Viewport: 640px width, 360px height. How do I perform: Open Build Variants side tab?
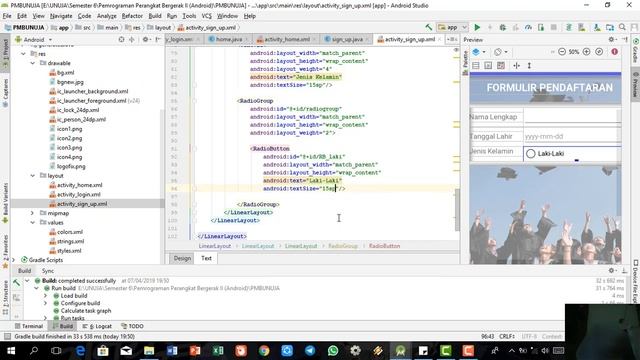(x=5, y=203)
